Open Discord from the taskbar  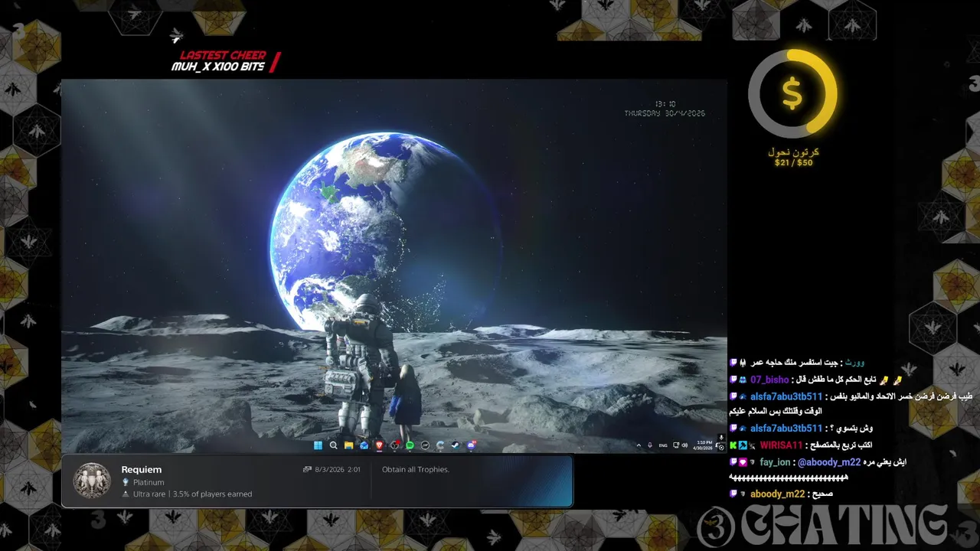pos(472,445)
